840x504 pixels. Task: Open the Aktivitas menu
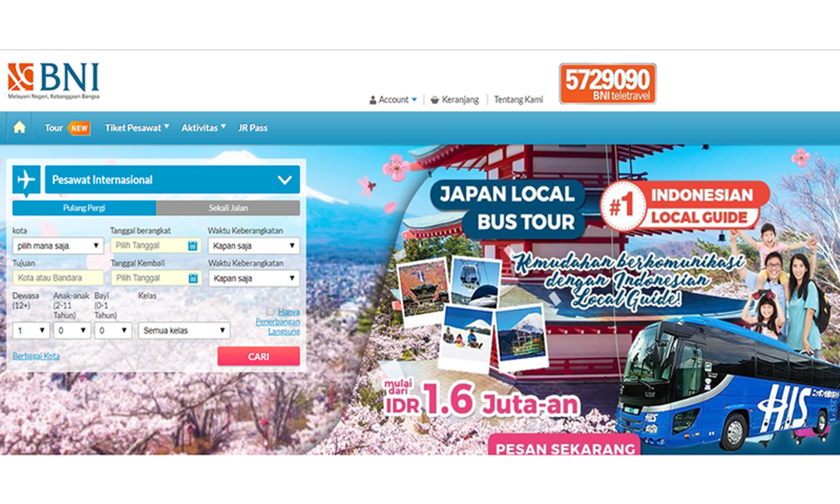204,128
